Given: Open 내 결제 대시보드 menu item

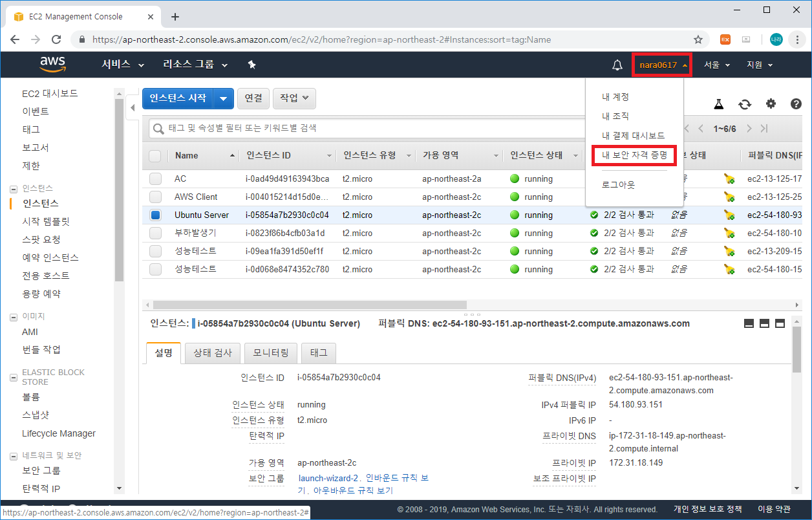Looking at the screenshot, I should point(633,136).
